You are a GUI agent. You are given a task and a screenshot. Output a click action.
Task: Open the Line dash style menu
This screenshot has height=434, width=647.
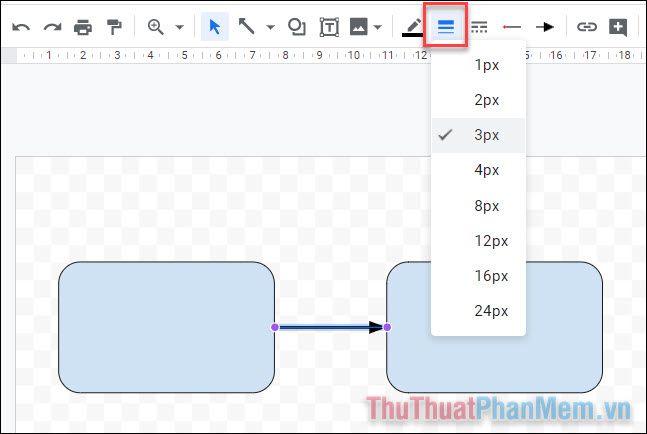pyautogui.click(x=479, y=27)
